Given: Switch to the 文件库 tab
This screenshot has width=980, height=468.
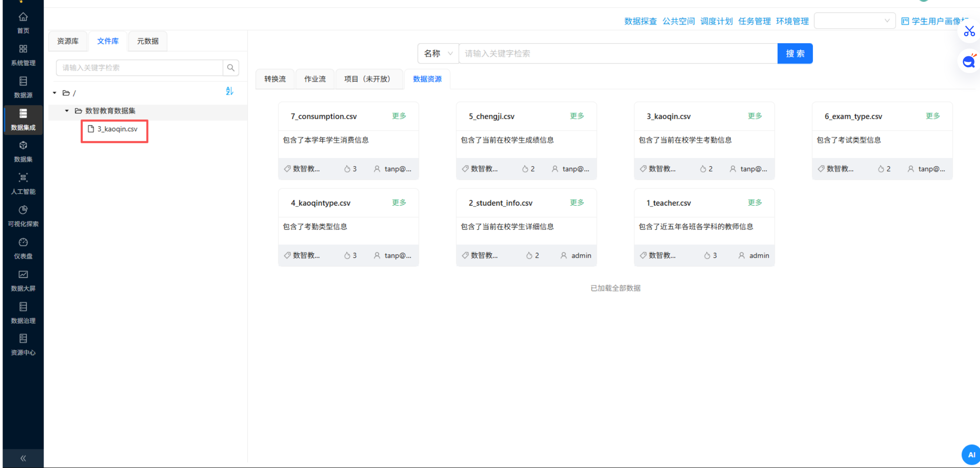Looking at the screenshot, I should point(108,41).
